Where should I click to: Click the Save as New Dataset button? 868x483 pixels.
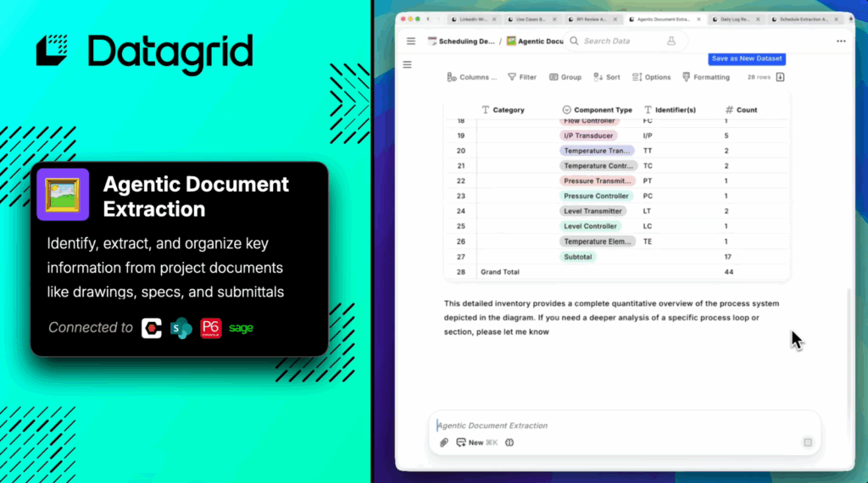tap(746, 58)
